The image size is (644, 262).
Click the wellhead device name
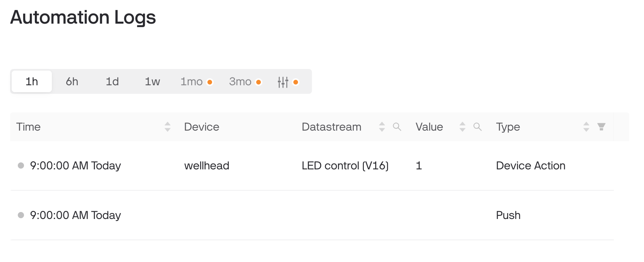pyautogui.click(x=207, y=165)
